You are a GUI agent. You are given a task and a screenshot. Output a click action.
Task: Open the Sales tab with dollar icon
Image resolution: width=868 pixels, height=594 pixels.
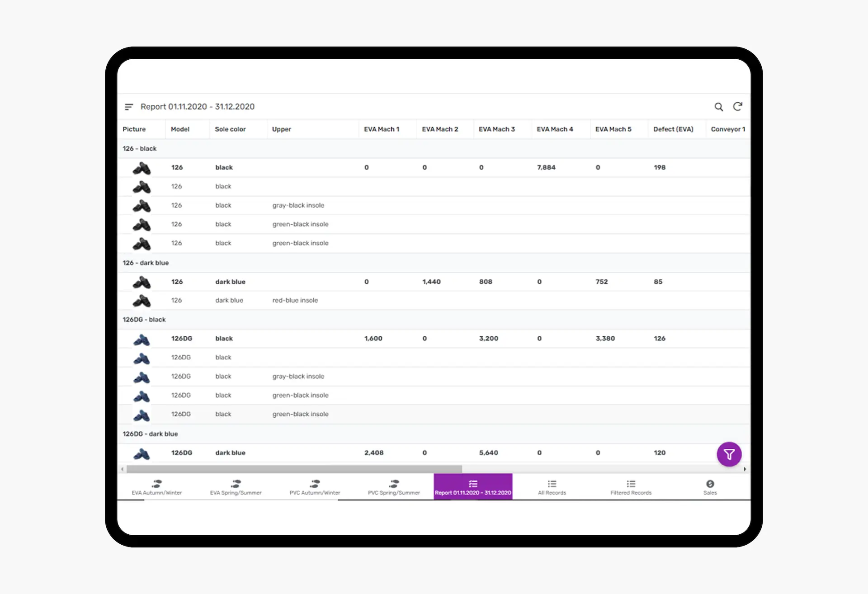tap(710, 487)
